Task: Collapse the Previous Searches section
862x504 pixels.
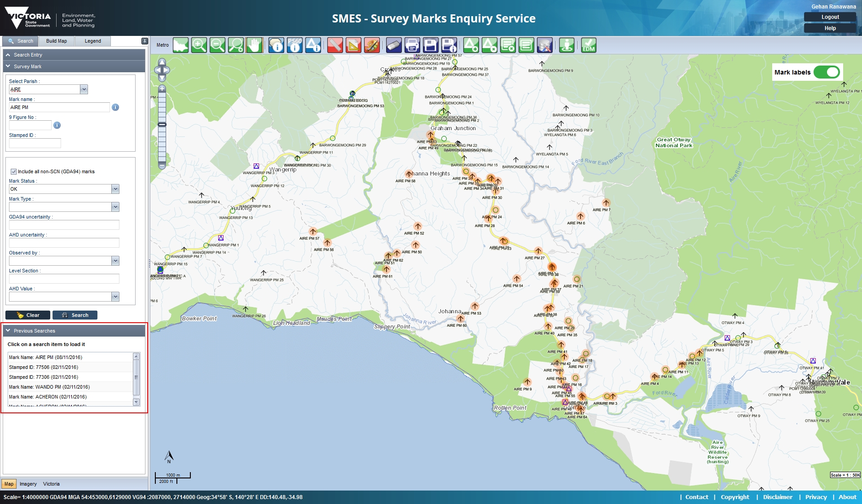Action: pos(74,331)
